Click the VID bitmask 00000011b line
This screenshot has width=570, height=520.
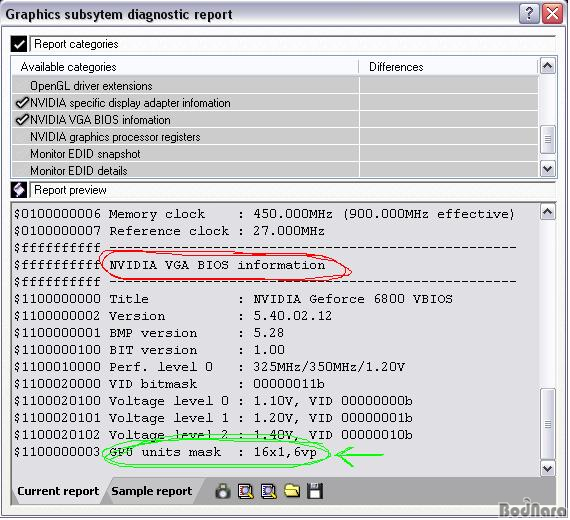tap(169, 384)
